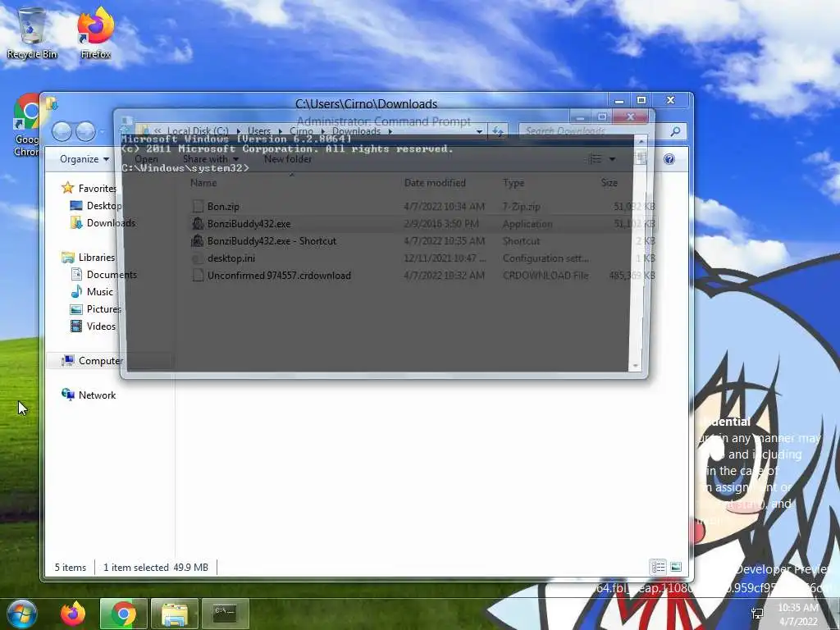Click the Command Prompt scrollbar down arrow
This screenshot has height=630, width=840.
point(636,366)
